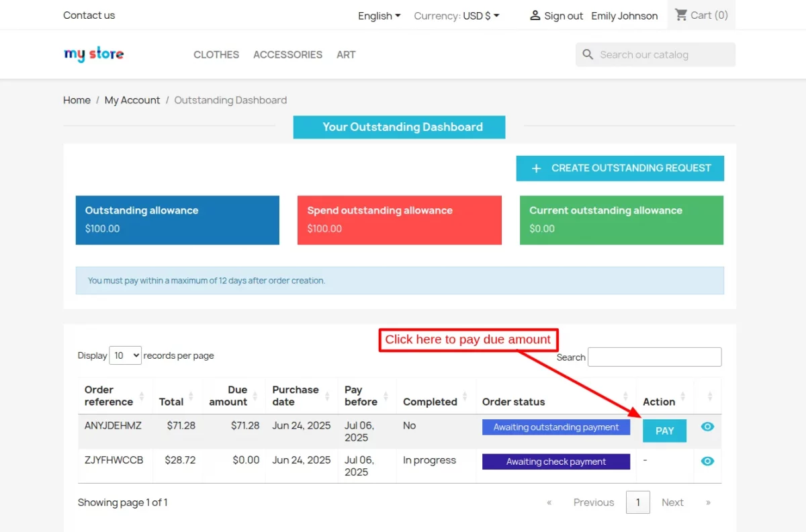Open Emily Johnson account link
The width and height of the screenshot is (806, 532).
[625, 15]
